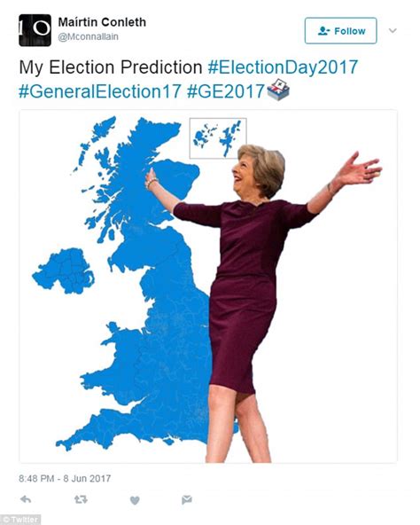This screenshot has width=420, height=525.
Task: Click the Twitter copyright watermark
Action: tap(20, 520)
